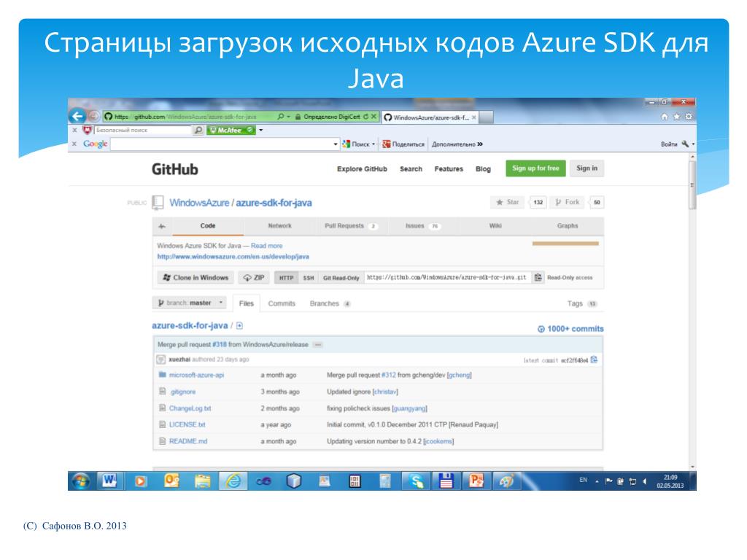
Task: Open the McAfee toolbar dropdown arrow
Action: pyautogui.click(x=261, y=131)
